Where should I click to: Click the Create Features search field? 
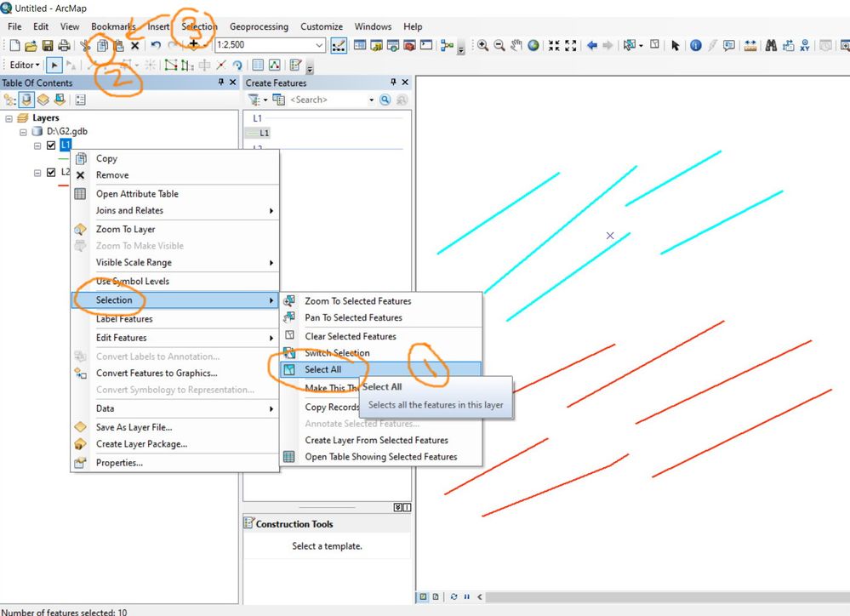tap(328, 100)
